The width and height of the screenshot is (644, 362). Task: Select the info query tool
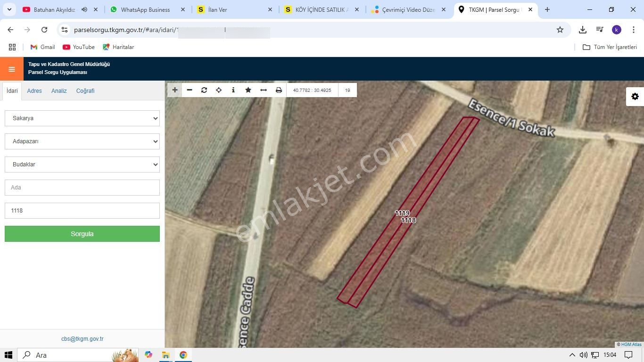point(233,90)
